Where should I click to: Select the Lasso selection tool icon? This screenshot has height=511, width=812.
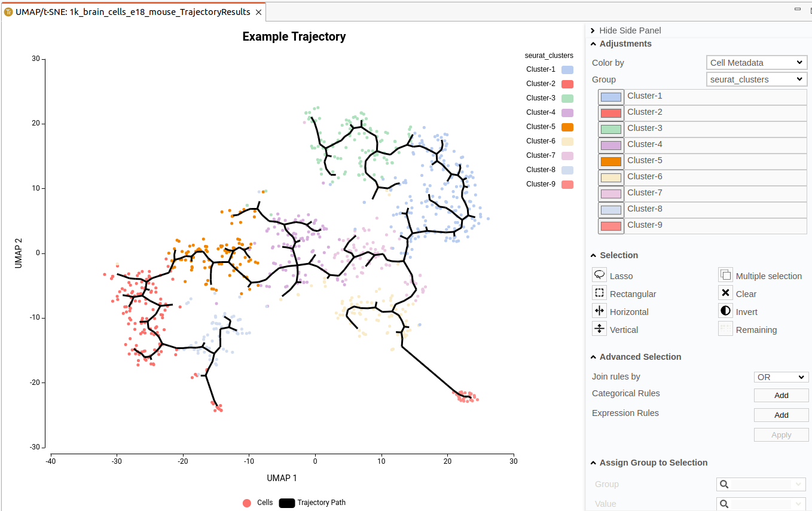(599, 275)
